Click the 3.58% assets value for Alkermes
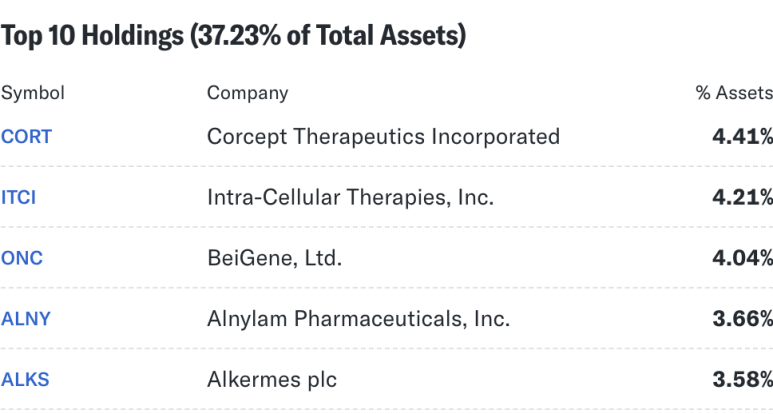Image resolution: width=773 pixels, height=414 pixels. tap(742, 380)
